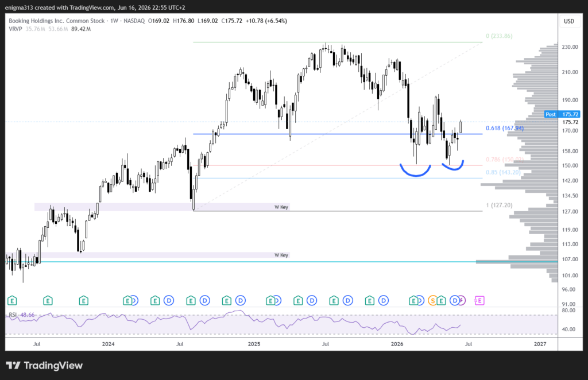Select the 0.85 (143.20) Fibonacci label
The height and width of the screenshot is (380, 588).
503,172
